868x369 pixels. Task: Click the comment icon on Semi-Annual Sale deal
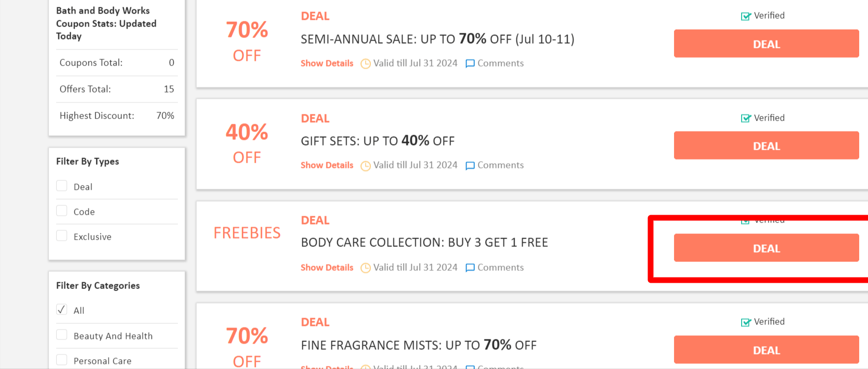[x=470, y=64]
